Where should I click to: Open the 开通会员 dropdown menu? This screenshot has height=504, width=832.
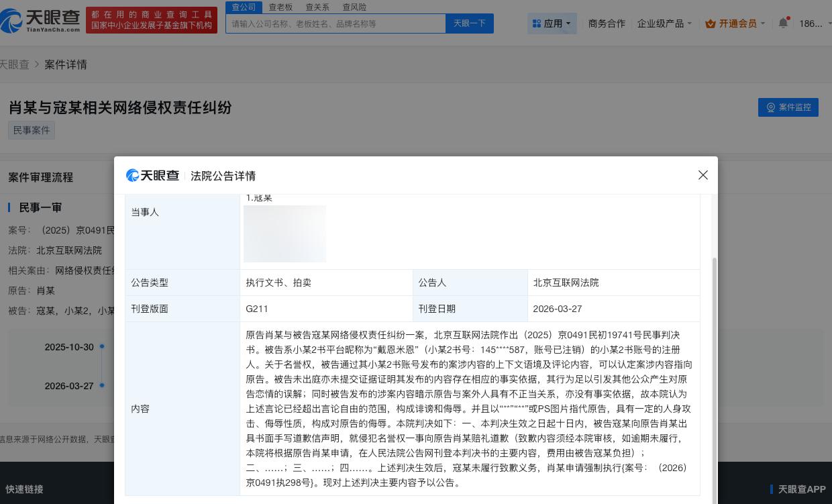coord(736,23)
